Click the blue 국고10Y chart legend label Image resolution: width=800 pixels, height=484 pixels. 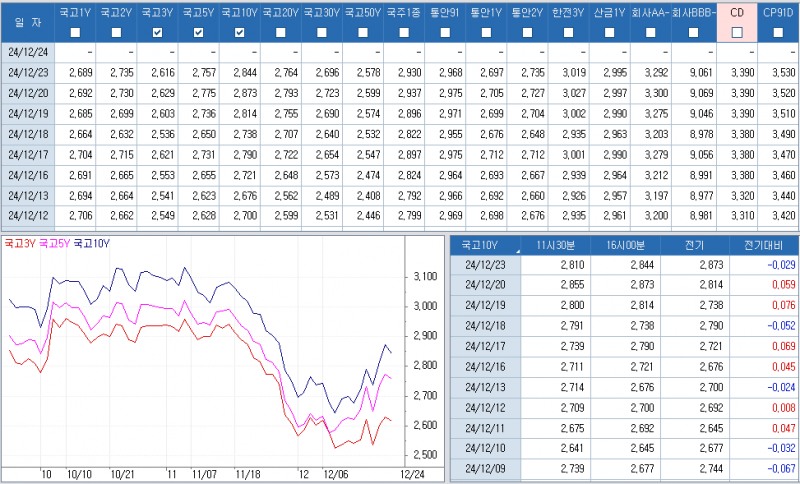91,242
